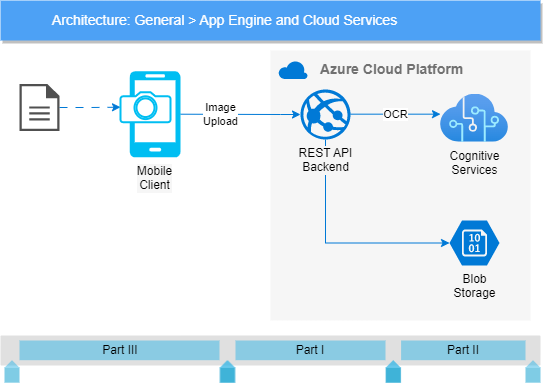Viewport: 544px width, 384px height.
Task: Click the Image Upload arrow label
Action: click(x=220, y=114)
